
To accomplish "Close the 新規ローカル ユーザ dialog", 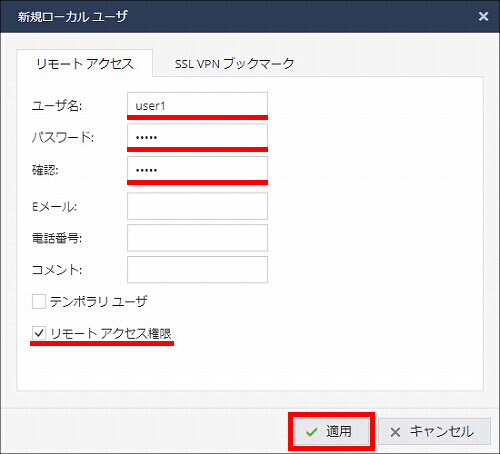I will pos(483,16).
